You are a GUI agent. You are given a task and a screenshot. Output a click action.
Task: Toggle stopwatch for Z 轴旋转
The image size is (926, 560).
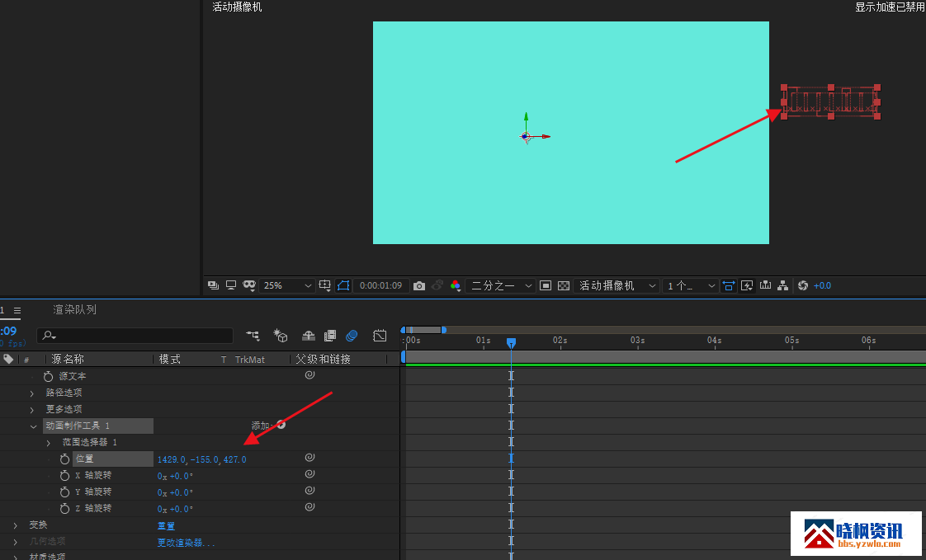tap(65, 508)
